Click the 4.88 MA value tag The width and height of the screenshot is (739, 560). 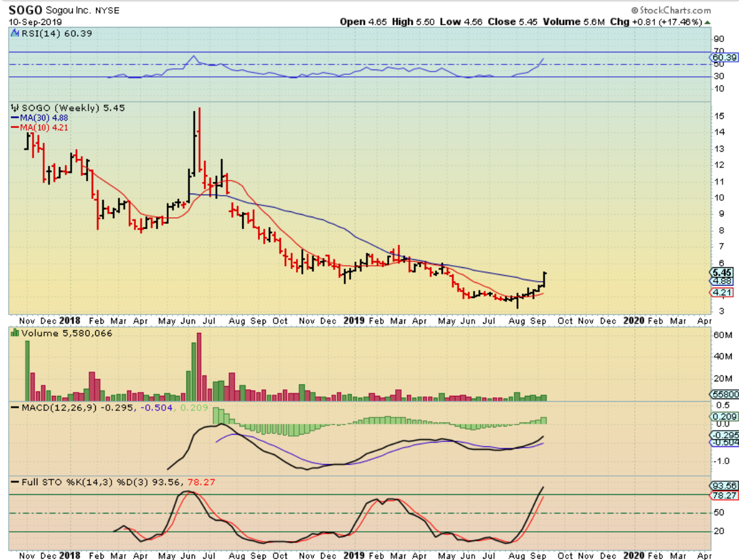(x=721, y=280)
